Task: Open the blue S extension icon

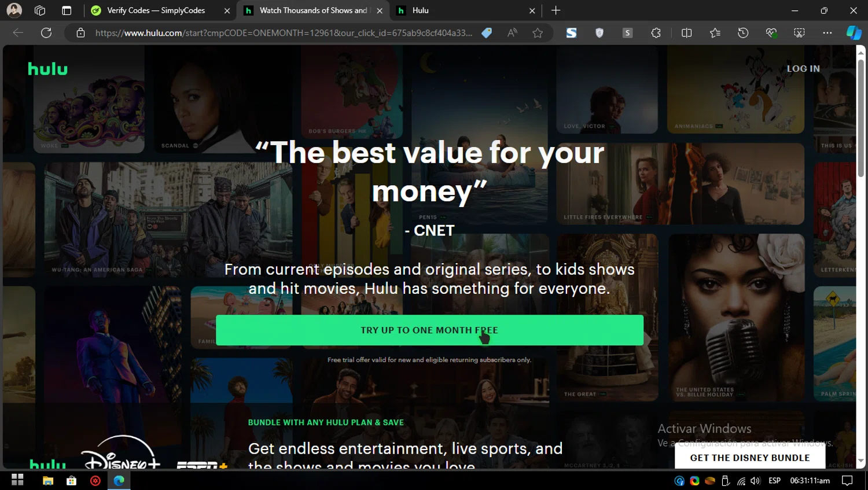Action: click(x=571, y=33)
